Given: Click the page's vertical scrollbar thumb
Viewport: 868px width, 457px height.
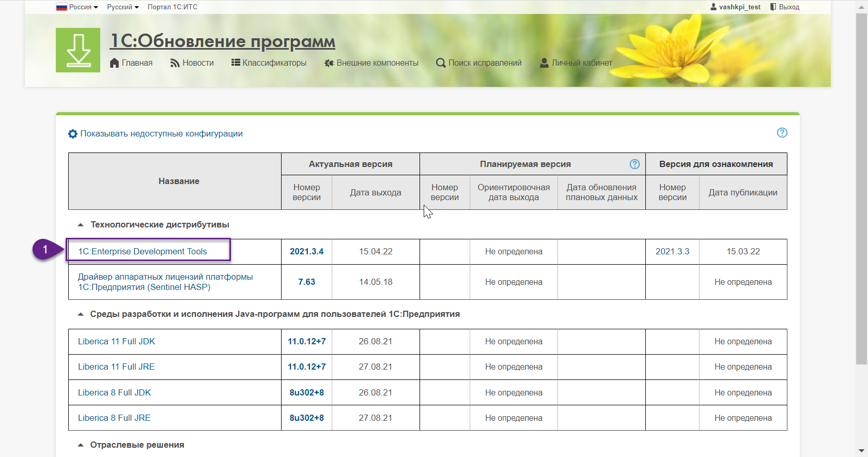Looking at the screenshot, I should [x=862, y=189].
